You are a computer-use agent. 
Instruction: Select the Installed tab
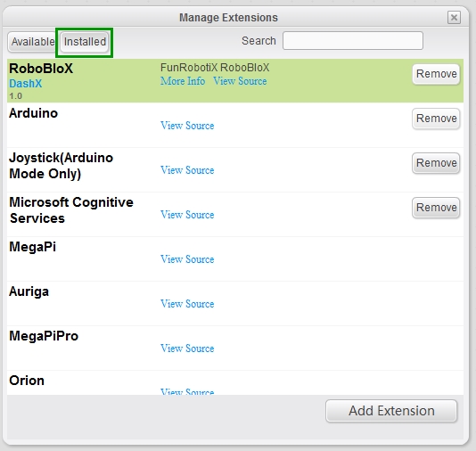tap(85, 42)
